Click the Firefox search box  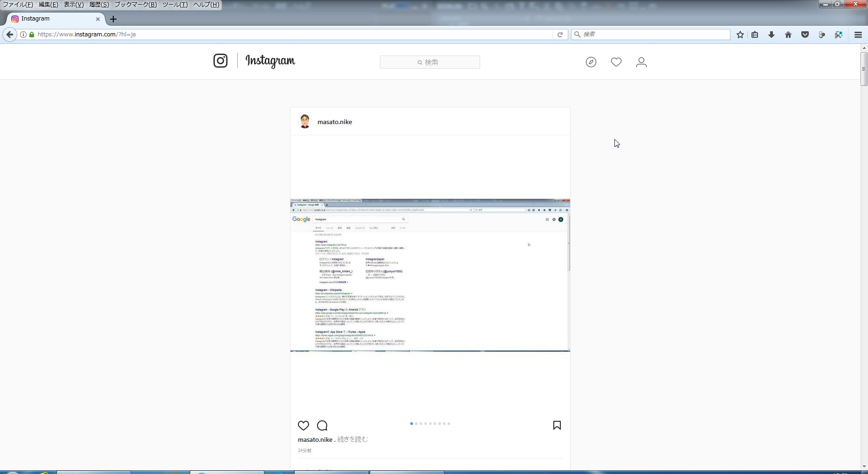pos(651,35)
